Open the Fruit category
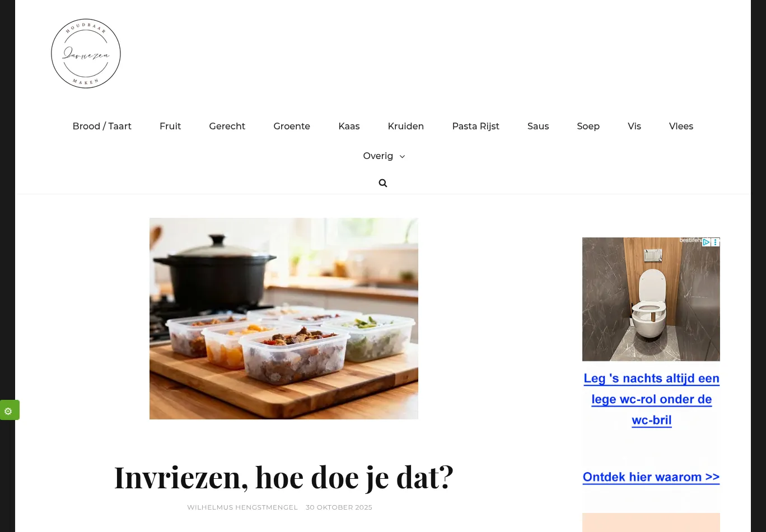Screen dimensions: 766x532 point(170,126)
